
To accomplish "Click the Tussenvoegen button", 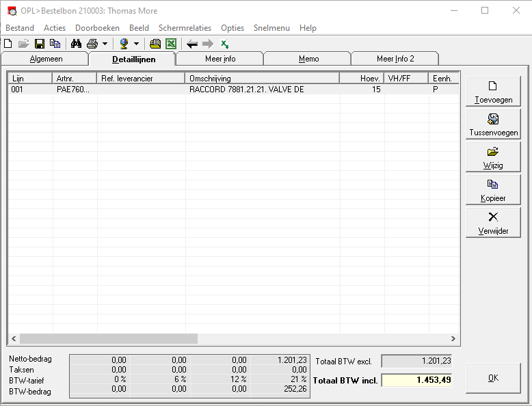I will 493,124.
